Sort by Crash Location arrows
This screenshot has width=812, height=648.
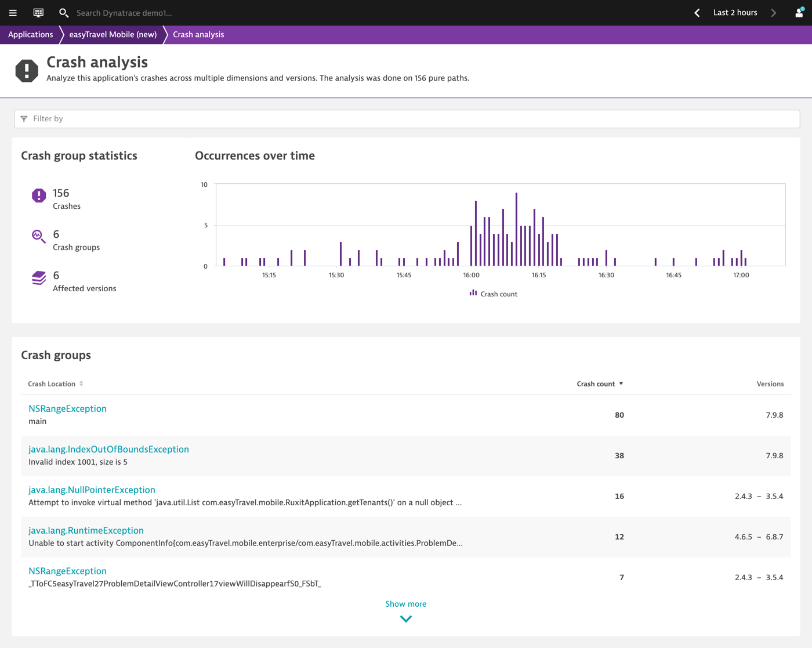pos(81,383)
